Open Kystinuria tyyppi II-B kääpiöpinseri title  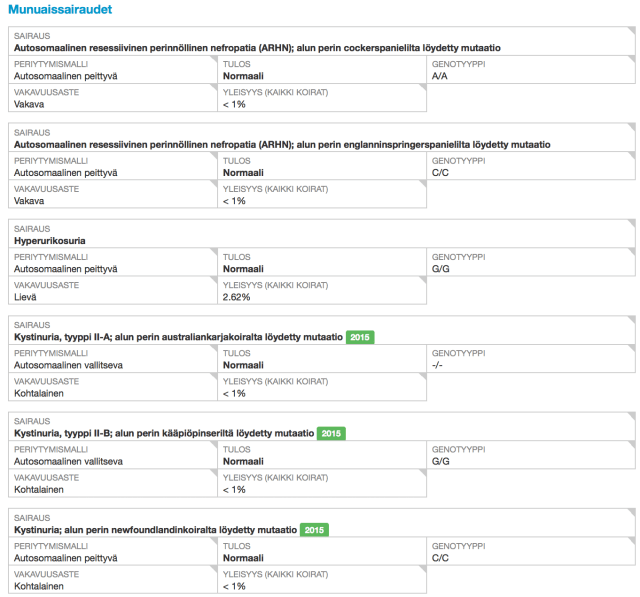[x=163, y=433]
